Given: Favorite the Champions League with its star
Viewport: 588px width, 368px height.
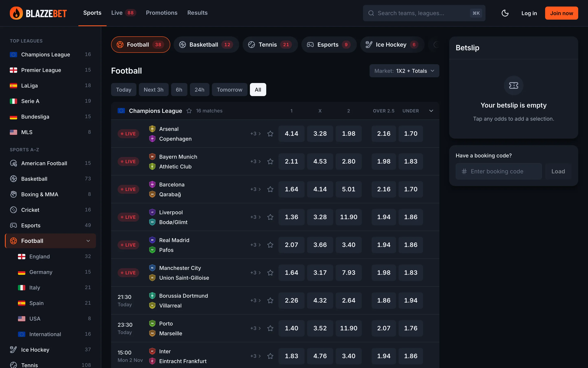Looking at the screenshot, I should (189, 111).
